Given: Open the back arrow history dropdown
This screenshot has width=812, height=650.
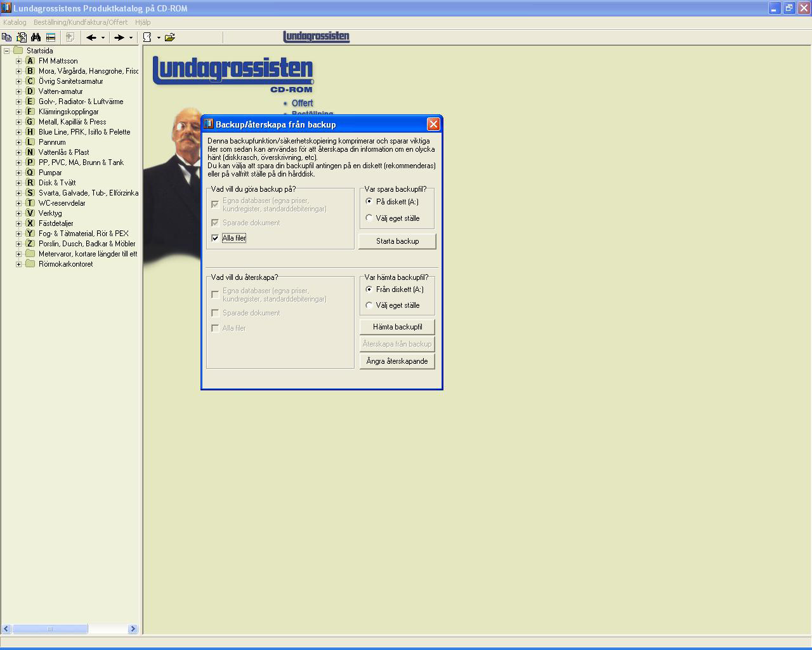Looking at the screenshot, I should pyautogui.click(x=103, y=37).
